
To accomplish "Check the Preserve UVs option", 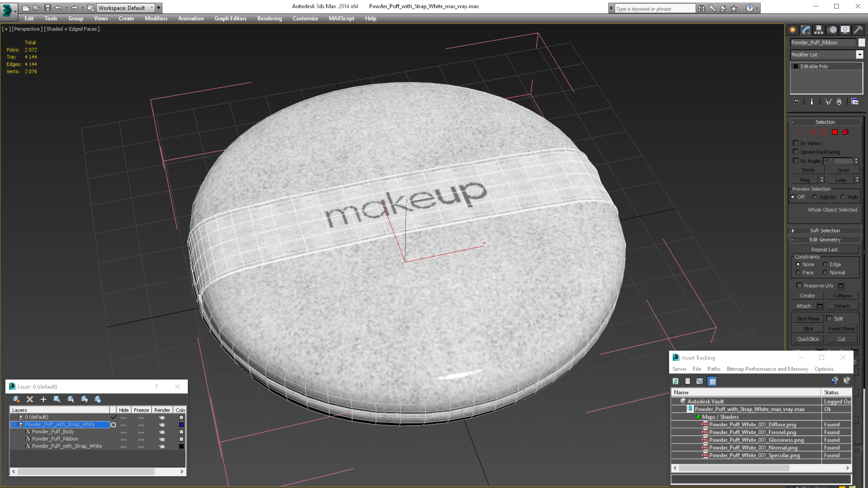I will 799,286.
